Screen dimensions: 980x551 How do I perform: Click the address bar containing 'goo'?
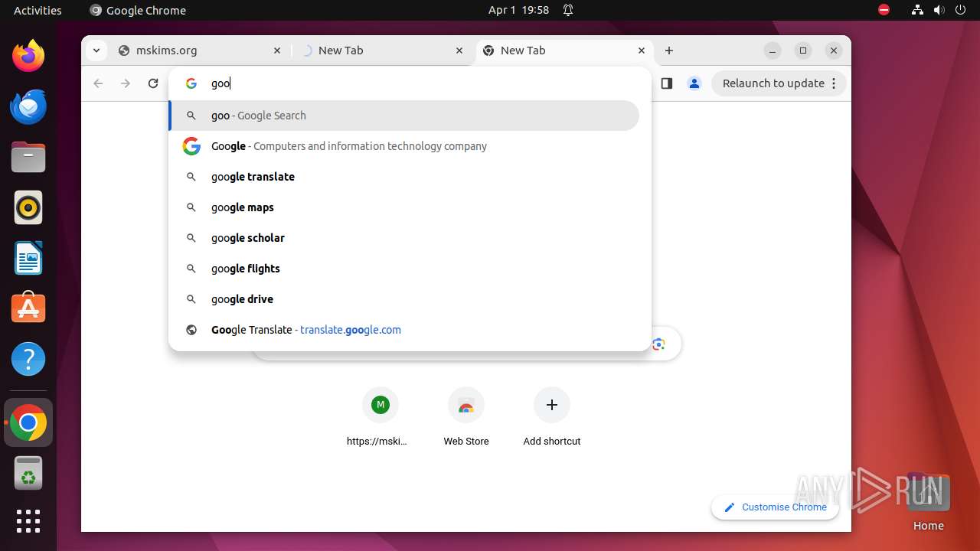(x=410, y=83)
